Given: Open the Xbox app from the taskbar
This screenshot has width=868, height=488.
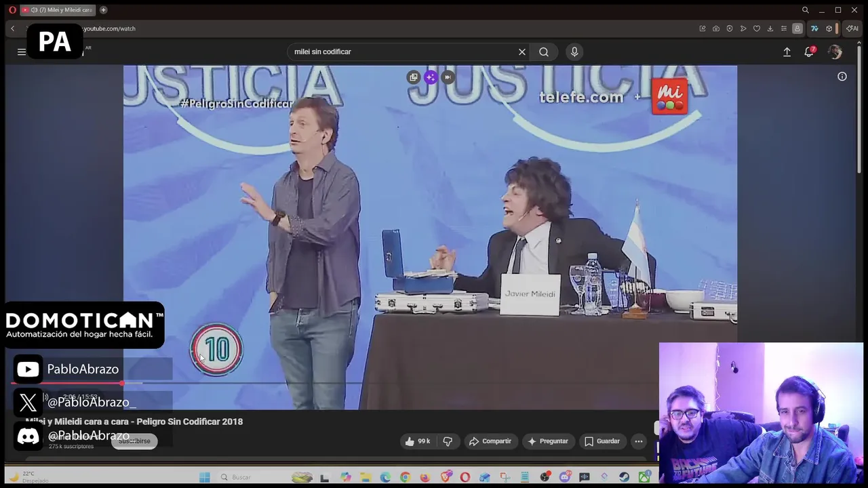Looking at the screenshot, I should tap(644, 477).
